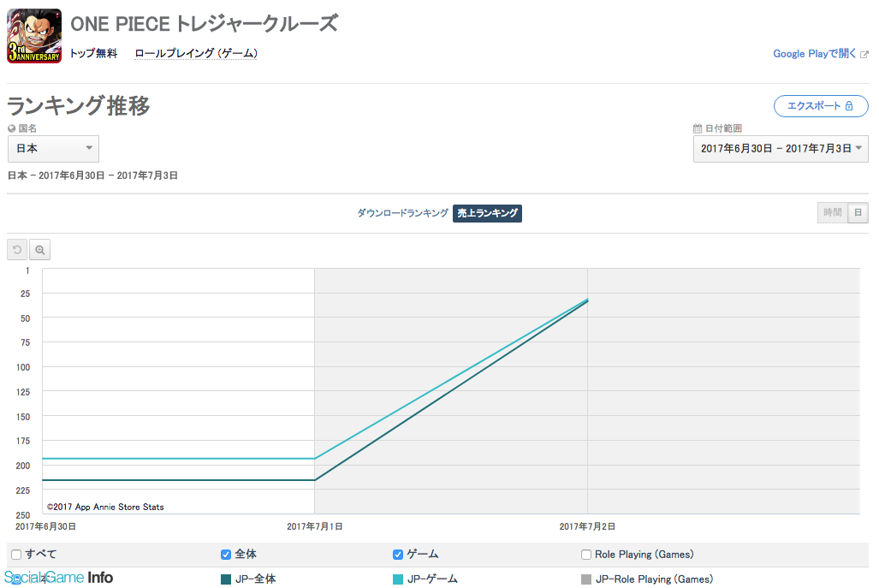The image size is (879, 588).
Task: Click the 2017年7月1日 axis date label
Action: point(314,526)
